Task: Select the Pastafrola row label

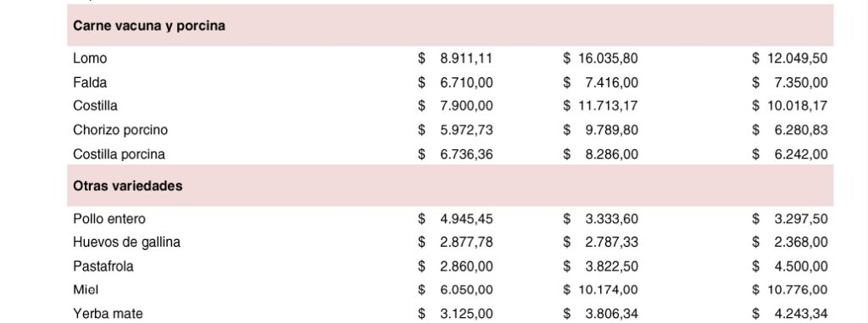Action: click(103, 266)
